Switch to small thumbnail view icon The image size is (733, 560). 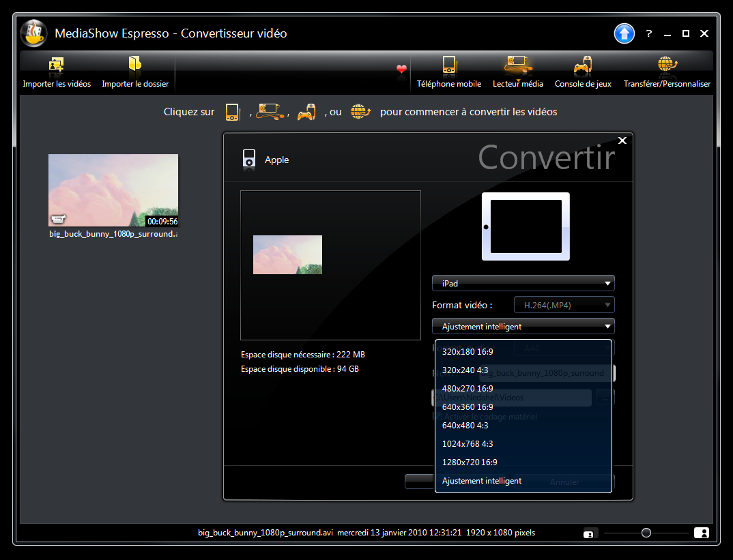click(588, 533)
